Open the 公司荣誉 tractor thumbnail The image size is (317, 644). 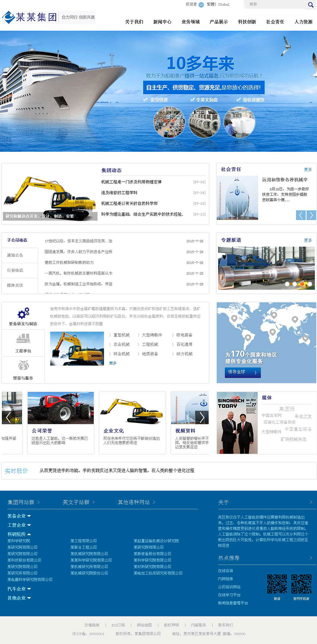click(61, 408)
